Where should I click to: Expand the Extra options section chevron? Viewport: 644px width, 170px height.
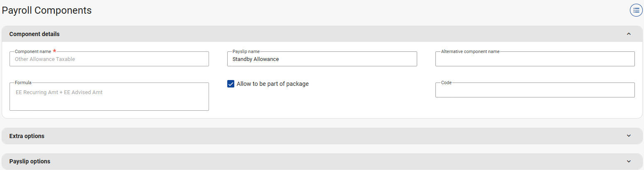pos(629,136)
